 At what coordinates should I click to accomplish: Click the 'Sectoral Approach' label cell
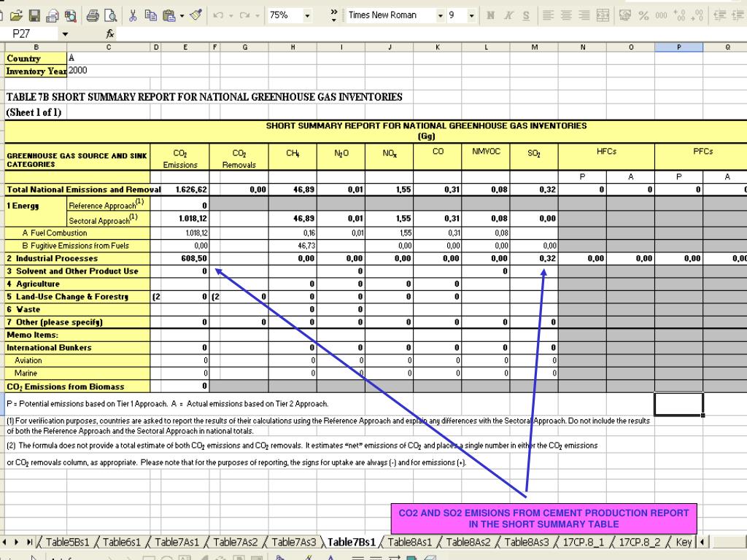pos(108,219)
